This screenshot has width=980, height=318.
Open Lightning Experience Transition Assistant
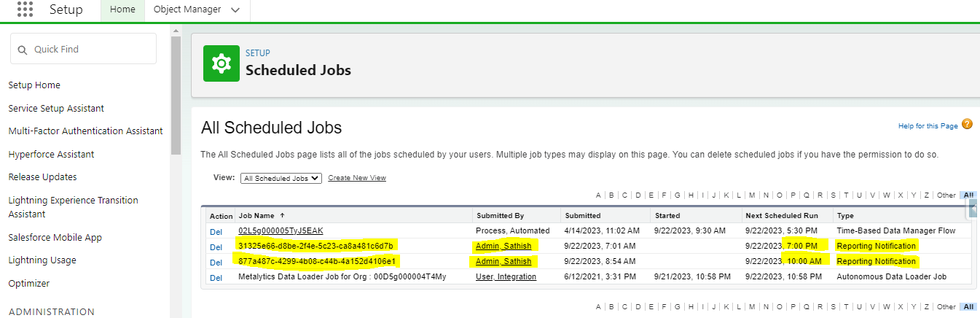point(73,207)
